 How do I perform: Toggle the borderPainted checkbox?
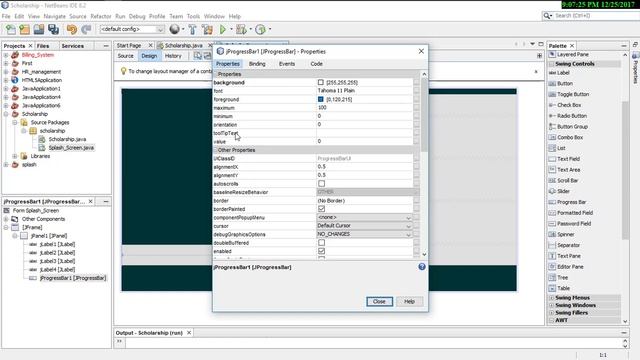coord(322,209)
